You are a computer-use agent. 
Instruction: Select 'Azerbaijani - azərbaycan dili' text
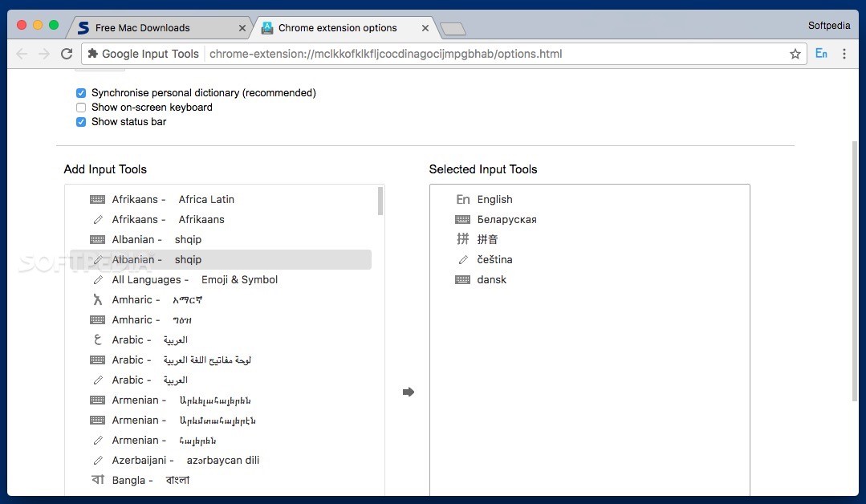tap(185, 461)
